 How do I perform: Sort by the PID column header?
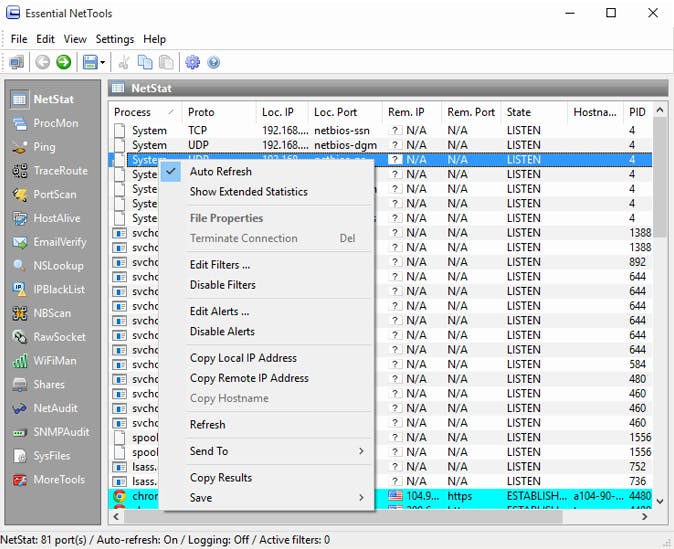click(x=637, y=112)
